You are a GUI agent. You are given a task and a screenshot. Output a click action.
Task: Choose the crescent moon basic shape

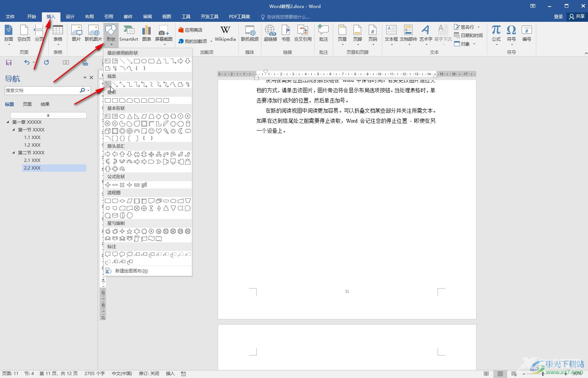pos(181,131)
